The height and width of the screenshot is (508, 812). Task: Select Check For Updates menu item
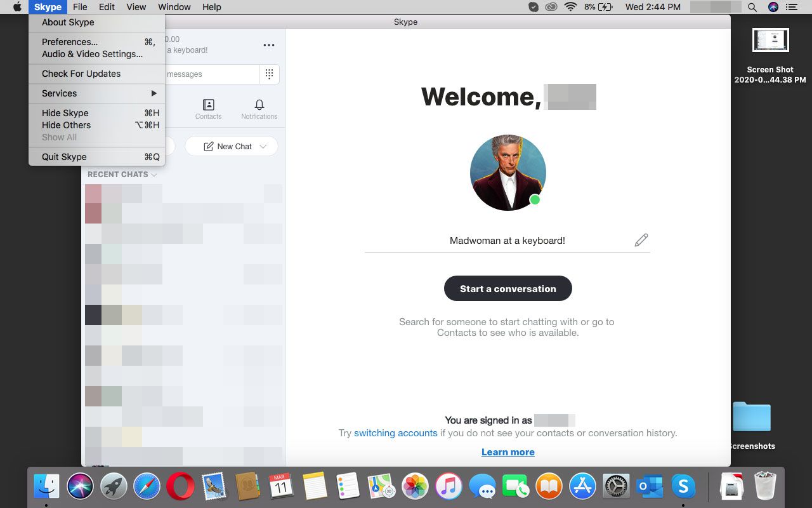[x=81, y=74]
